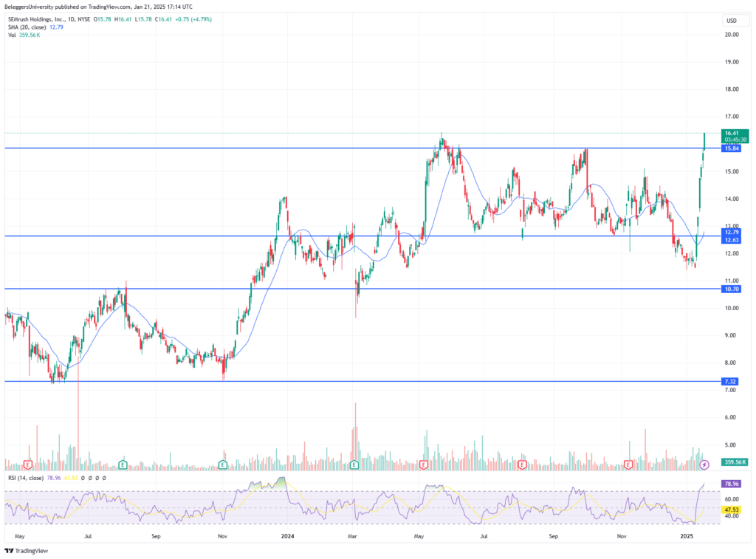Click the horizontal line price label 15.84
756x559 pixels.
point(732,148)
